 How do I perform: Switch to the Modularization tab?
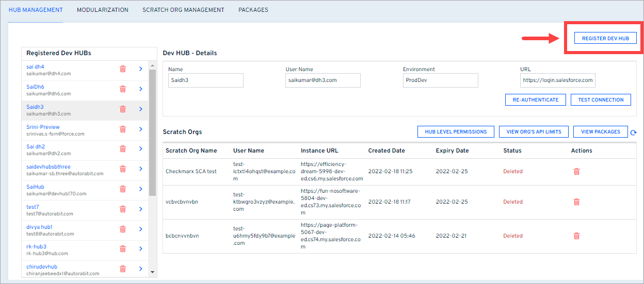(x=102, y=10)
